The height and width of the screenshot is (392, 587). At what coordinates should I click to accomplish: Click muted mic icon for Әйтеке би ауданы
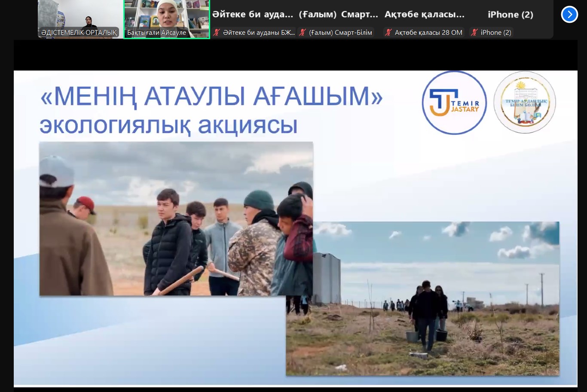(x=217, y=33)
